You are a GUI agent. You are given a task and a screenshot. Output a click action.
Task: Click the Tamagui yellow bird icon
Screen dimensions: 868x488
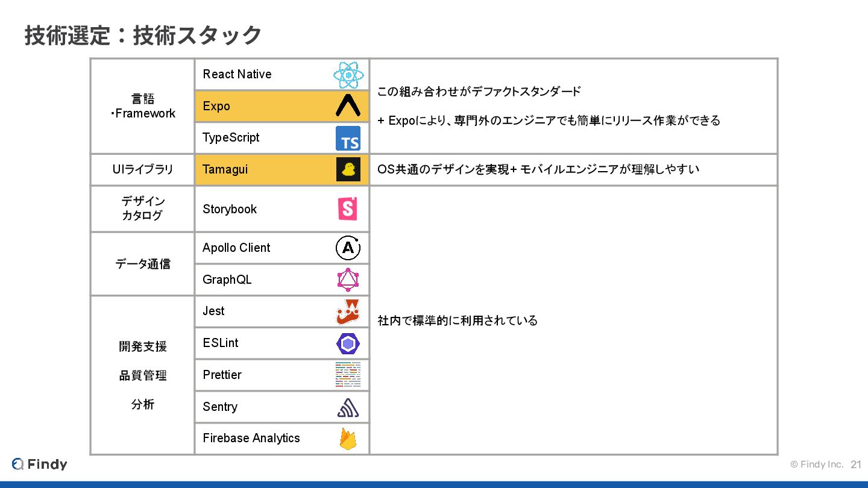coord(348,169)
